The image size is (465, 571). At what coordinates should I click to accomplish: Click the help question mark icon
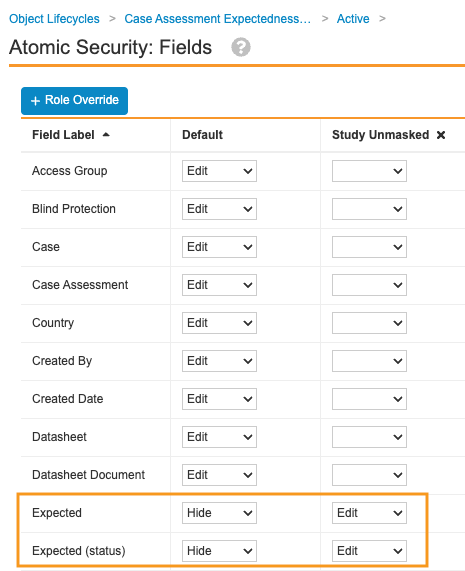(x=241, y=47)
